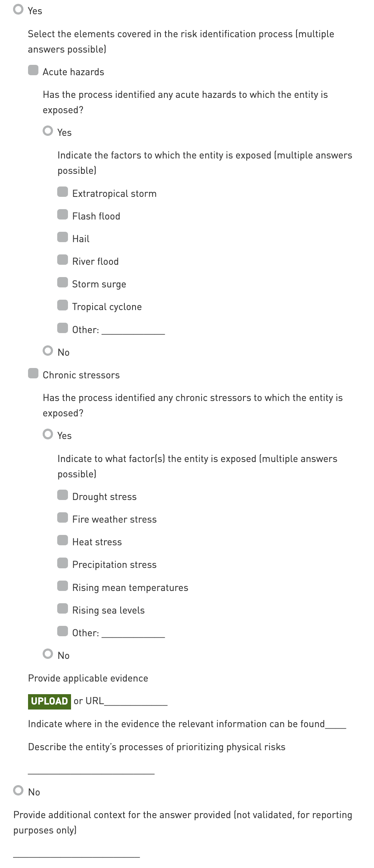
Task: Focus the prioritizing physical risks description field
Action: (x=91, y=769)
